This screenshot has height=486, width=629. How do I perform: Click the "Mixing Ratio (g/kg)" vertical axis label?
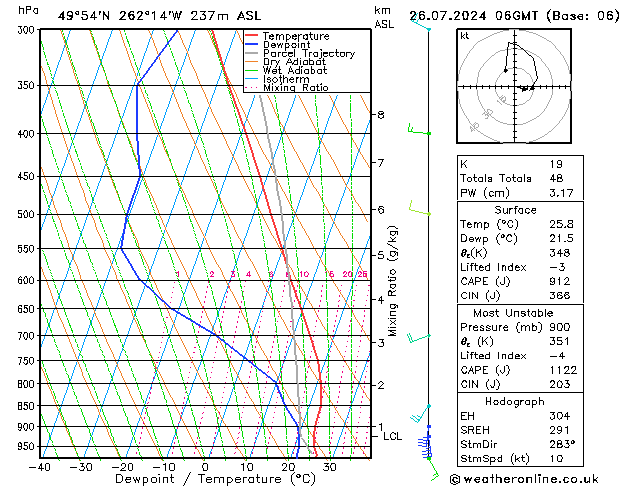pos(392,281)
